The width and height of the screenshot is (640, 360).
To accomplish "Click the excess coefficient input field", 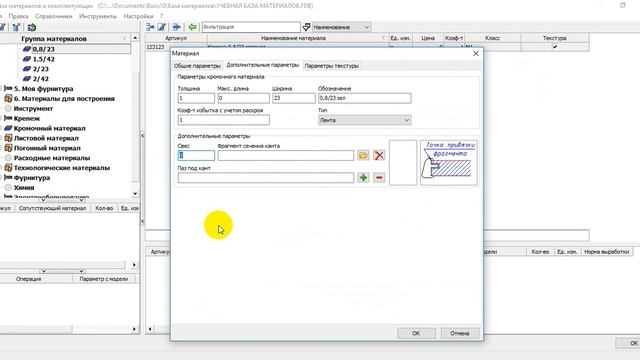I will (224, 120).
